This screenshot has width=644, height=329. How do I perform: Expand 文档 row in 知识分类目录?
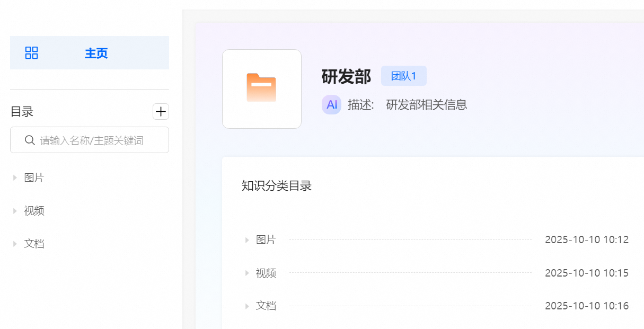pyautogui.click(x=247, y=306)
